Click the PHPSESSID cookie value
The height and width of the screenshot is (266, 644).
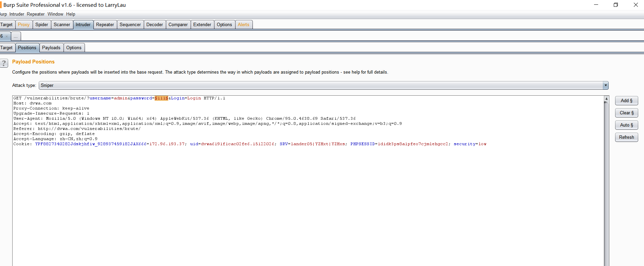413,144
